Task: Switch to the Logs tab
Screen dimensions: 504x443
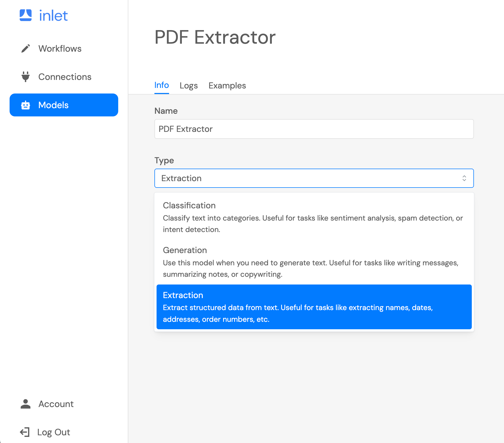Action: (189, 86)
